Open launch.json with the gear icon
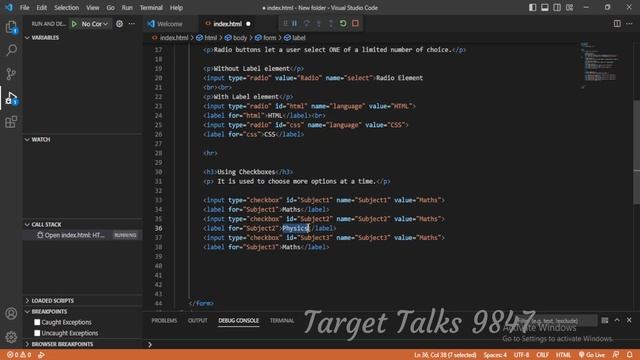 [x=119, y=24]
